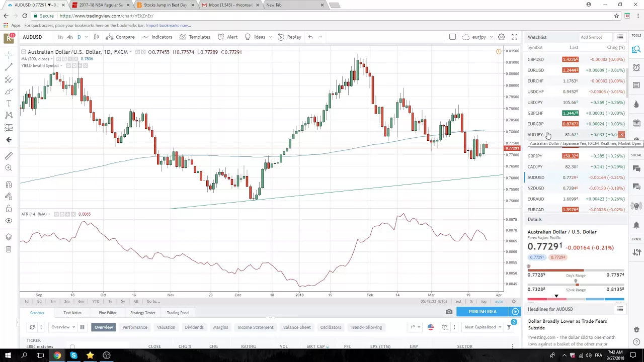Open the chart Templates menu
The width and height of the screenshot is (644, 362).
[x=195, y=37]
